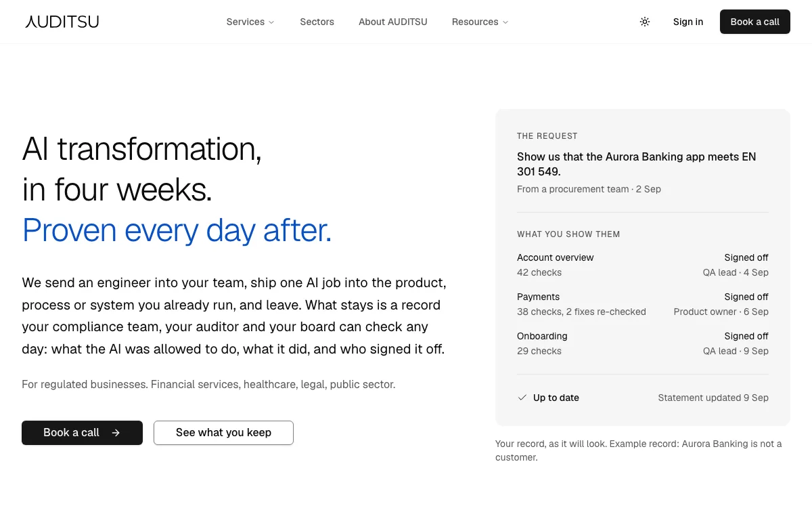The width and height of the screenshot is (812, 508).
Task: Click the Up to date checkmark icon
Action: (x=522, y=398)
